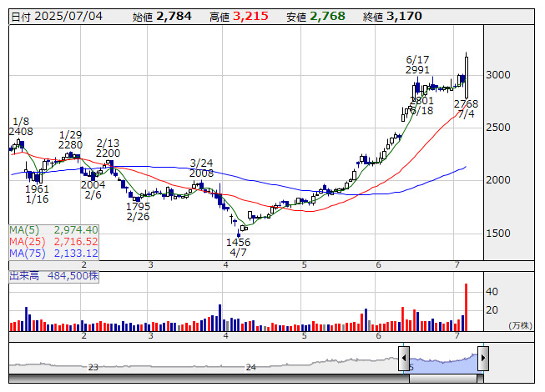The height and width of the screenshot is (392, 545).
Task: Click the 1/29 2280 high annotation
Action: 71,140
